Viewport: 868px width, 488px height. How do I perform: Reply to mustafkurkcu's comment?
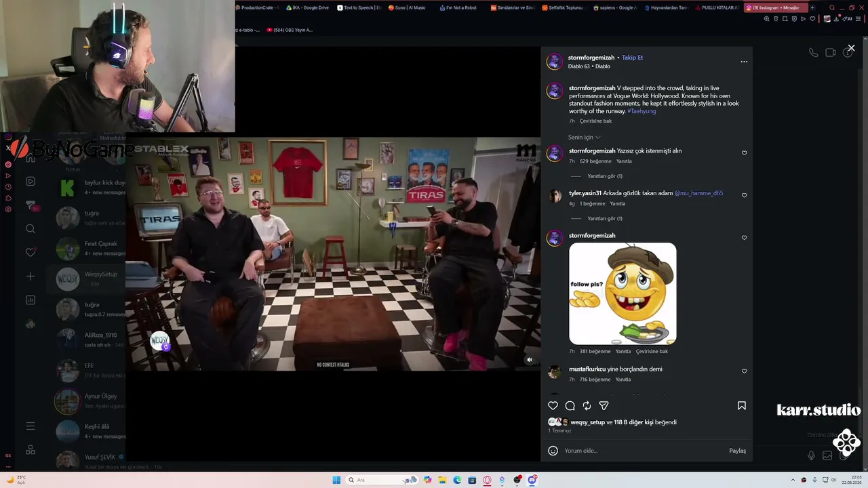pyautogui.click(x=623, y=380)
